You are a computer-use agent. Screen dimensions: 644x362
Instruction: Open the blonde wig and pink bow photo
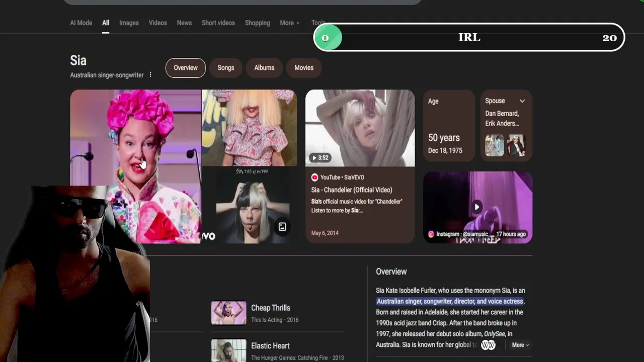click(x=250, y=128)
